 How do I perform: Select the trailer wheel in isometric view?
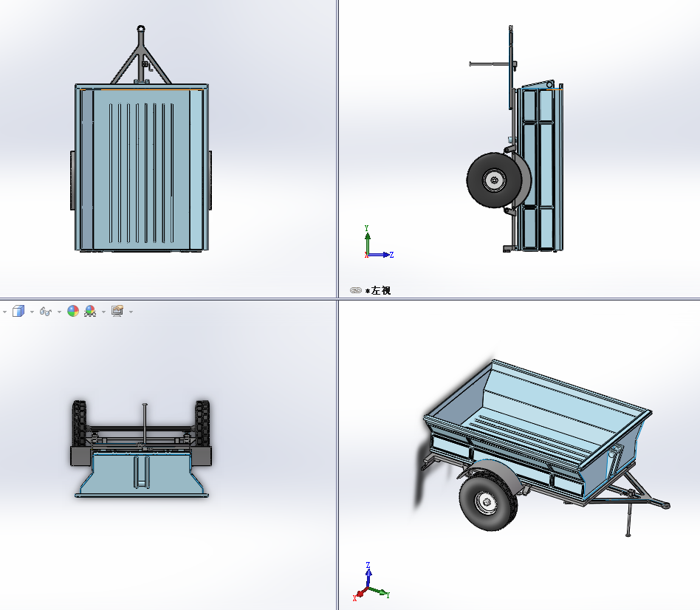click(488, 501)
